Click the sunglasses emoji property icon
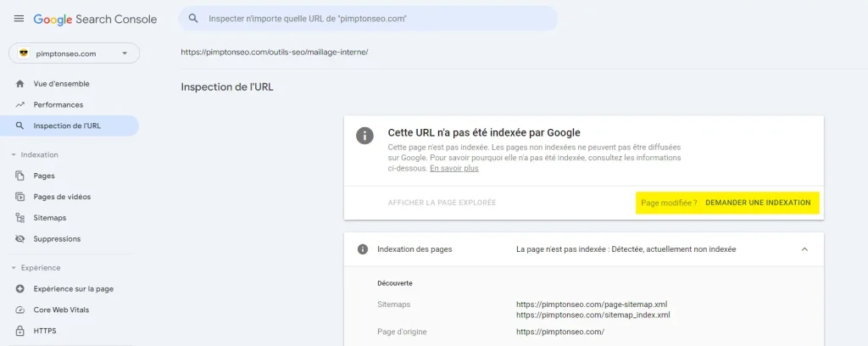This screenshot has width=868, height=346. 23,53
